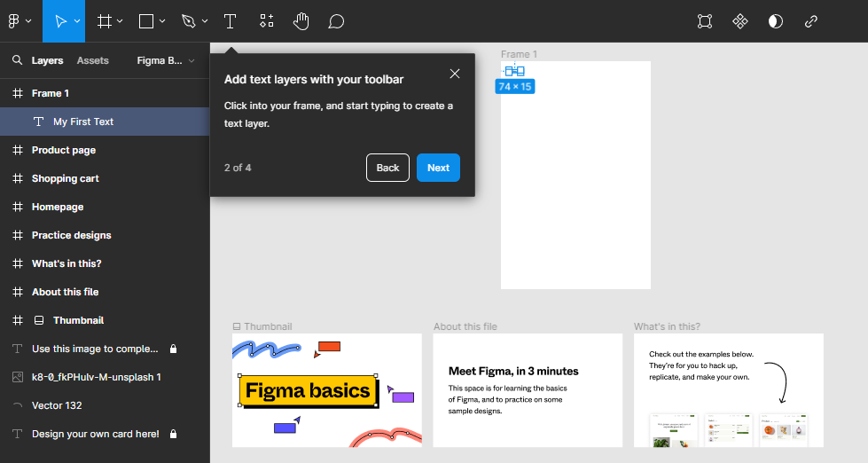Click Back in the tutorial popup

387,168
